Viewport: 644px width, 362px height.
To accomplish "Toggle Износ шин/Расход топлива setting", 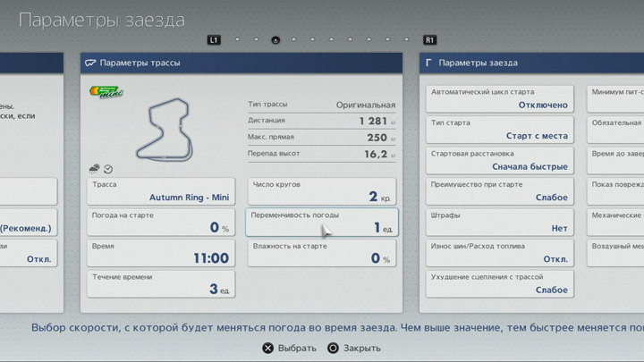I will click(x=498, y=253).
